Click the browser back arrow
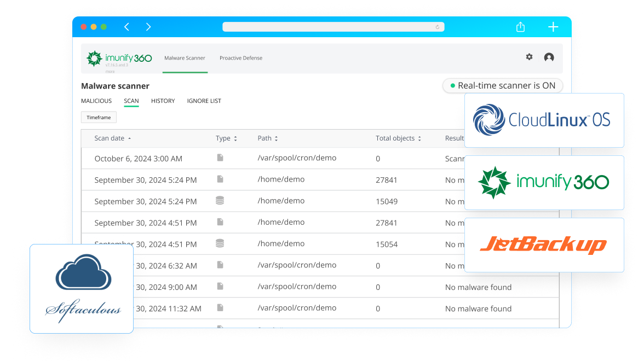This screenshot has width=644, height=361. 127,27
